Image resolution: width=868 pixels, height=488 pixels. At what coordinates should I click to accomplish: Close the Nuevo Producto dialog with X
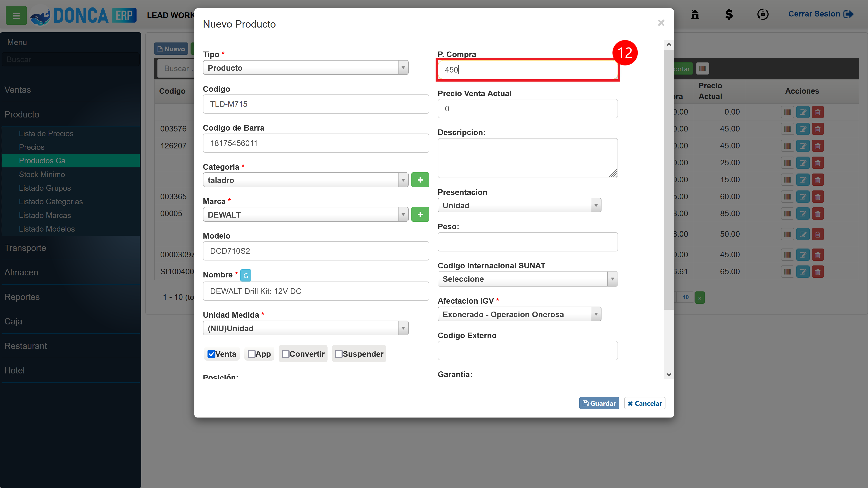coord(661,23)
